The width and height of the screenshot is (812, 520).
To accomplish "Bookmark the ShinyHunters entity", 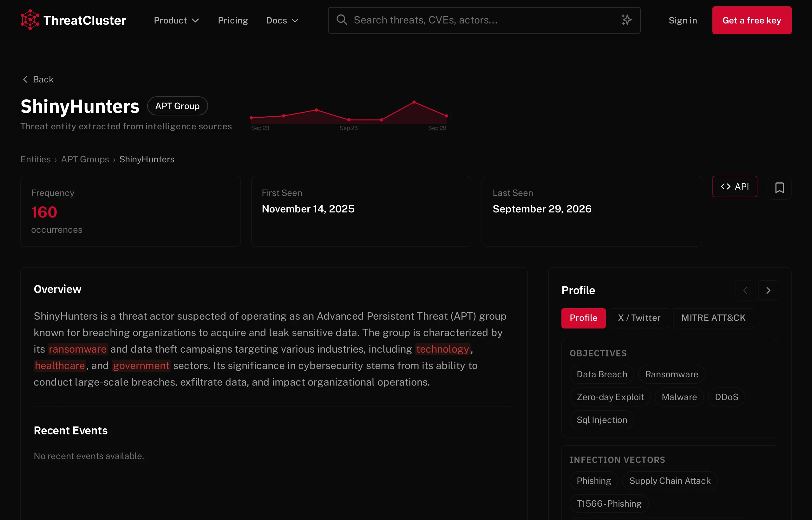I will (779, 187).
